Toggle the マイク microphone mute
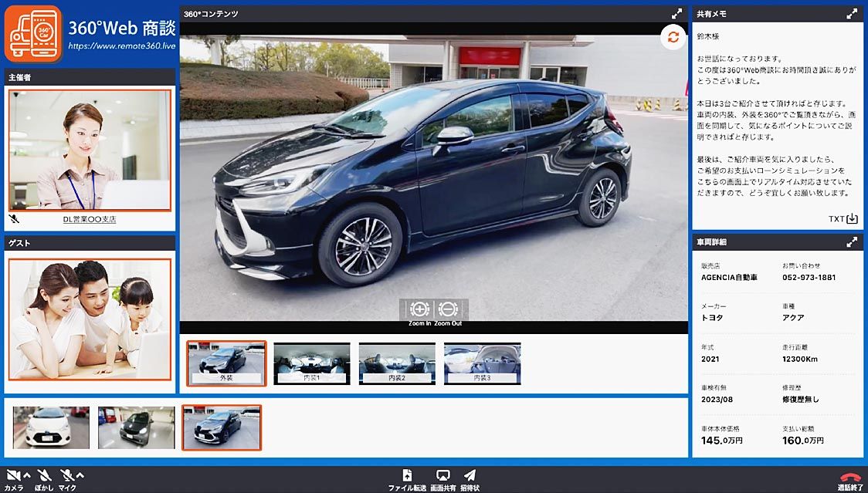Image resolution: width=868 pixels, height=493 pixels. [x=66, y=475]
